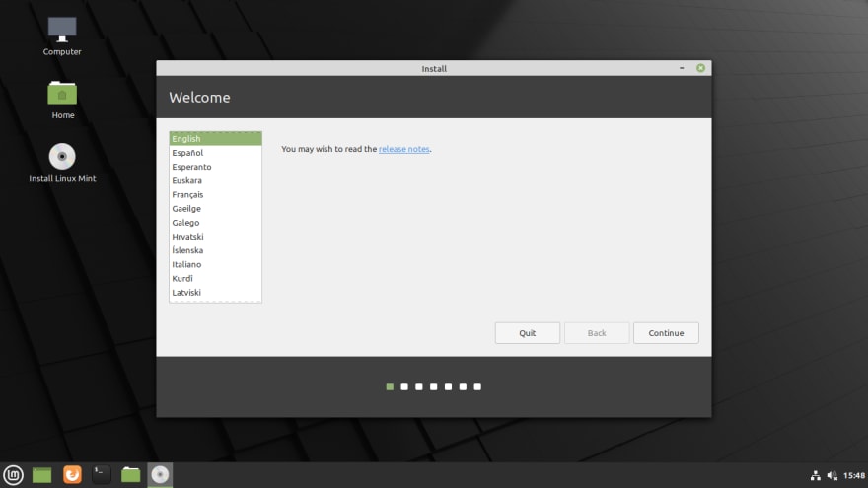Select Euskara in the language list
This screenshot has height=488, width=868.
[x=215, y=181]
